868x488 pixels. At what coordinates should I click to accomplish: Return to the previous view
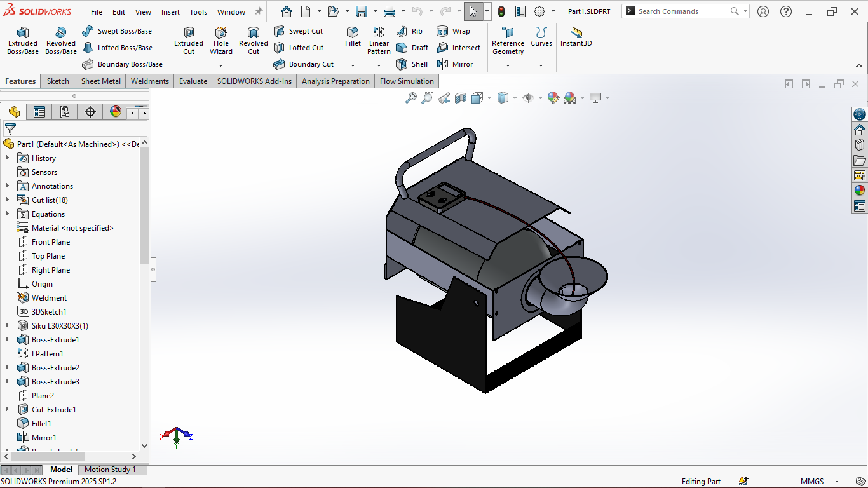click(444, 98)
